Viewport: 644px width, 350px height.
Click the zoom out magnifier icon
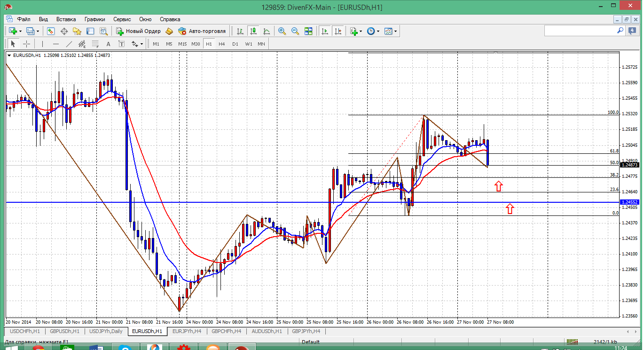pyautogui.click(x=295, y=31)
